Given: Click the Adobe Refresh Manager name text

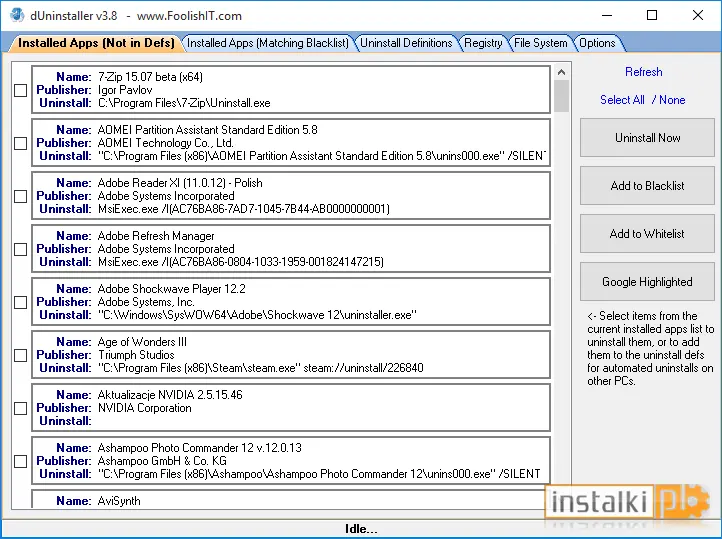Looking at the screenshot, I should [156, 236].
